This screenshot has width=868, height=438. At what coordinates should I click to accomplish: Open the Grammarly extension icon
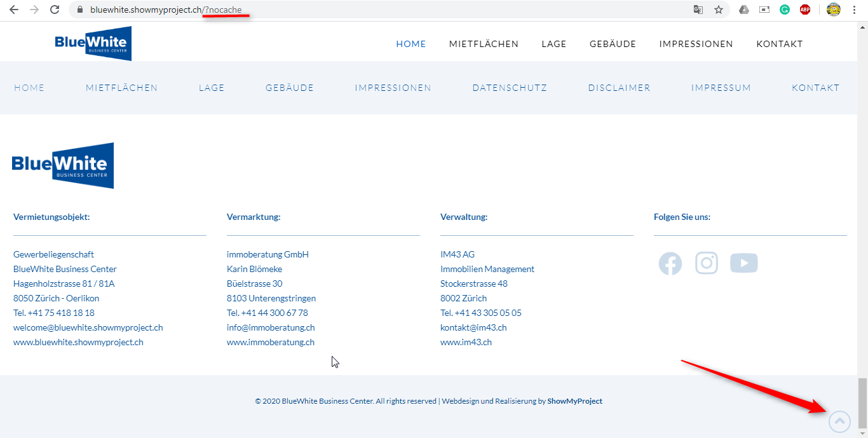(785, 10)
